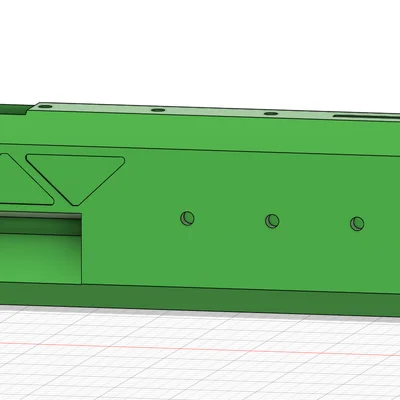This screenshot has height=400, width=400.
Task: Pick the second small hole on top rail
Action: (x=158, y=110)
